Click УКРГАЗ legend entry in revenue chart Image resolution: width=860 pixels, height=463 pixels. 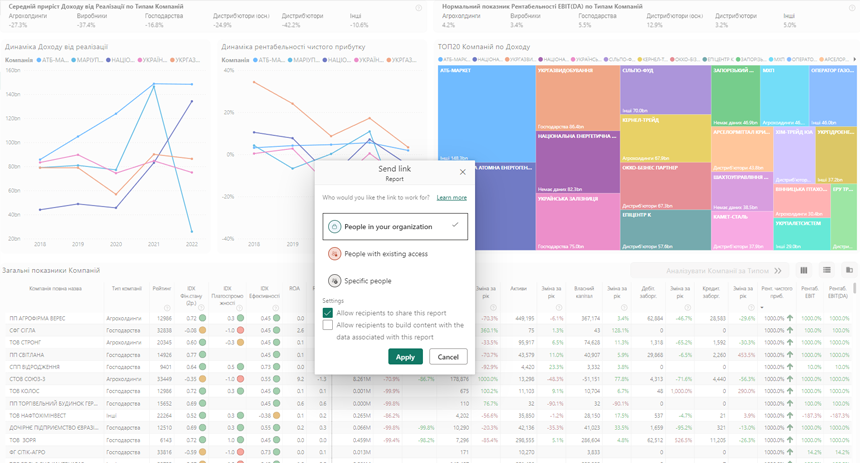[x=185, y=60]
